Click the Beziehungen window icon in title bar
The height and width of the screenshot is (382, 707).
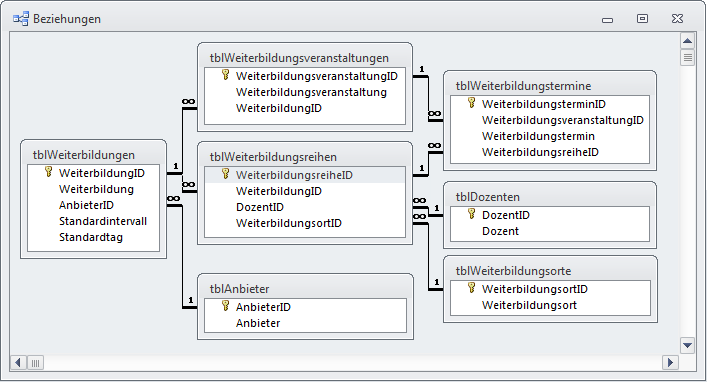pyautogui.click(x=21, y=19)
